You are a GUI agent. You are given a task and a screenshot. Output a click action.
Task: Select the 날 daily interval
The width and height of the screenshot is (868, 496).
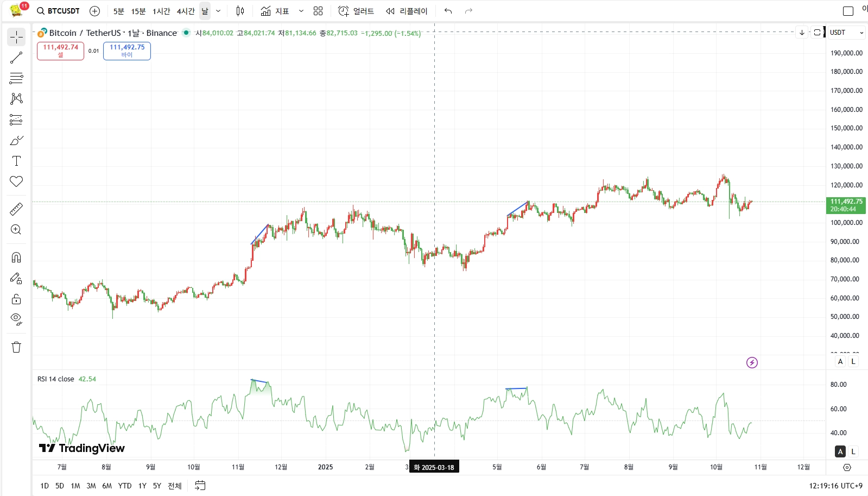point(205,11)
